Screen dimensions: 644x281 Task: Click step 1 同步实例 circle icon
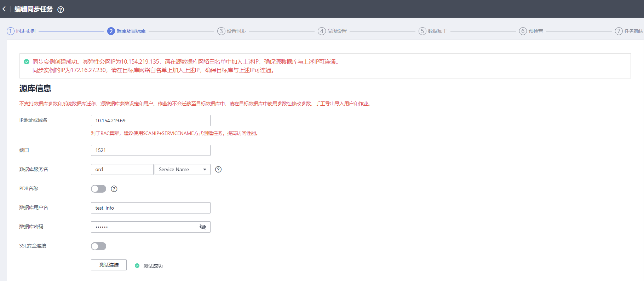(11, 31)
